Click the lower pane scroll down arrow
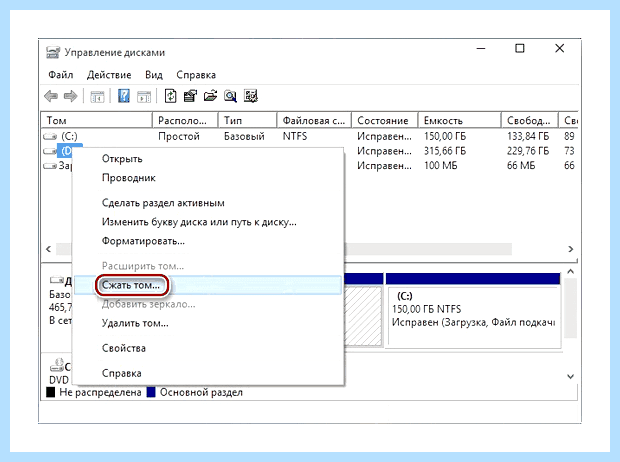The width and height of the screenshot is (620, 462). [x=571, y=377]
